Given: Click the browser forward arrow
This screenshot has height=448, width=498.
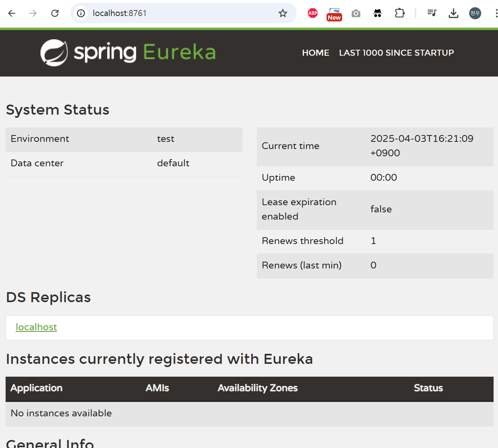Looking at the screenshot, I should pyautogui.click(x=33, y=13).
